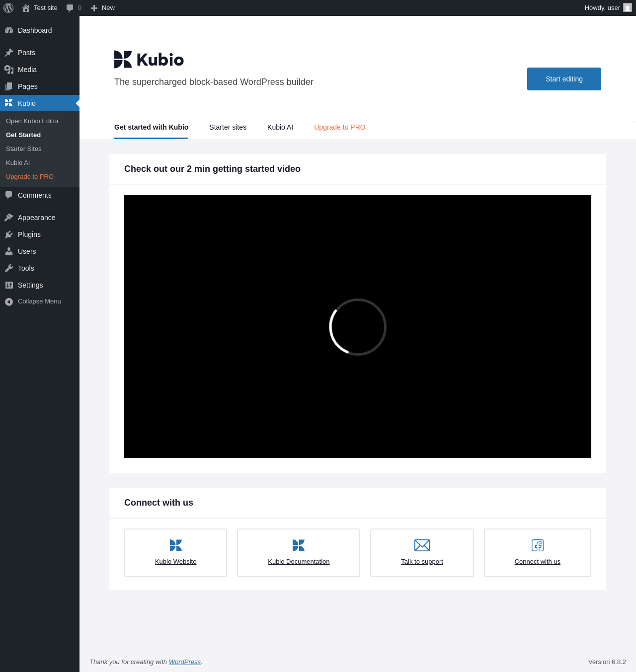Switch to the Starter sites tab
The width and height of the screenshot is (636, 672).
point(228,127)
